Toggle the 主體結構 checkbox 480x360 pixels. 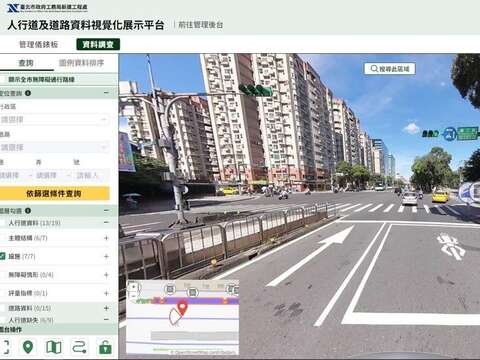point(3,238)
